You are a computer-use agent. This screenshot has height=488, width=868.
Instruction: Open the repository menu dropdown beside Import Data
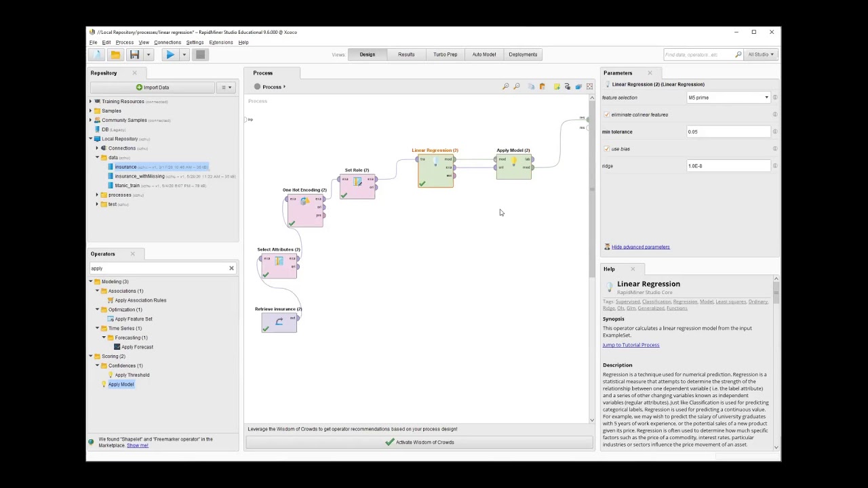[226, 87]
